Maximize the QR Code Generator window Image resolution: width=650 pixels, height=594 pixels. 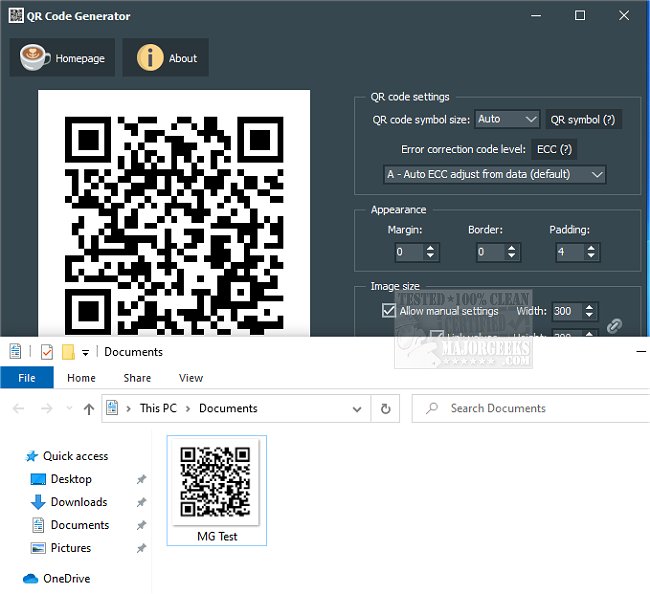pos(580,16)
